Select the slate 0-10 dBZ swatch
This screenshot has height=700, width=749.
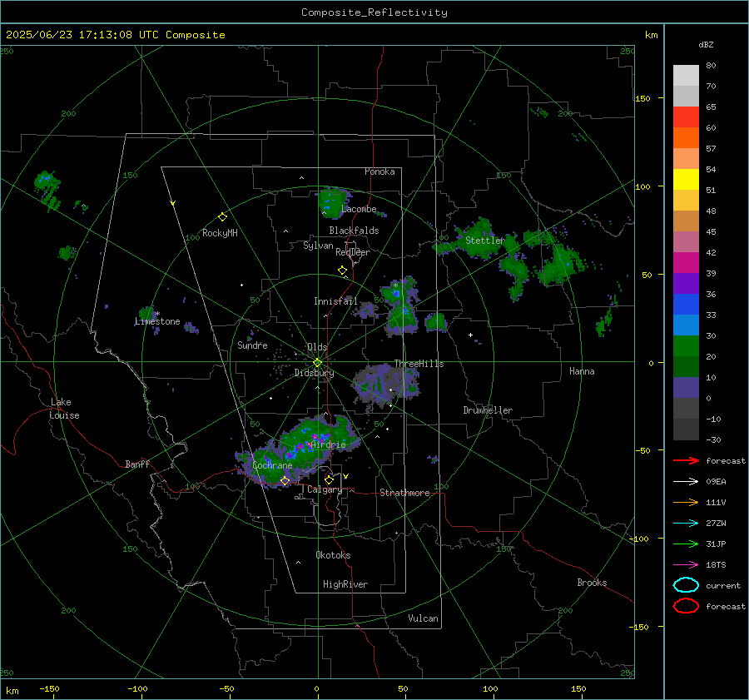pos(686,388)
